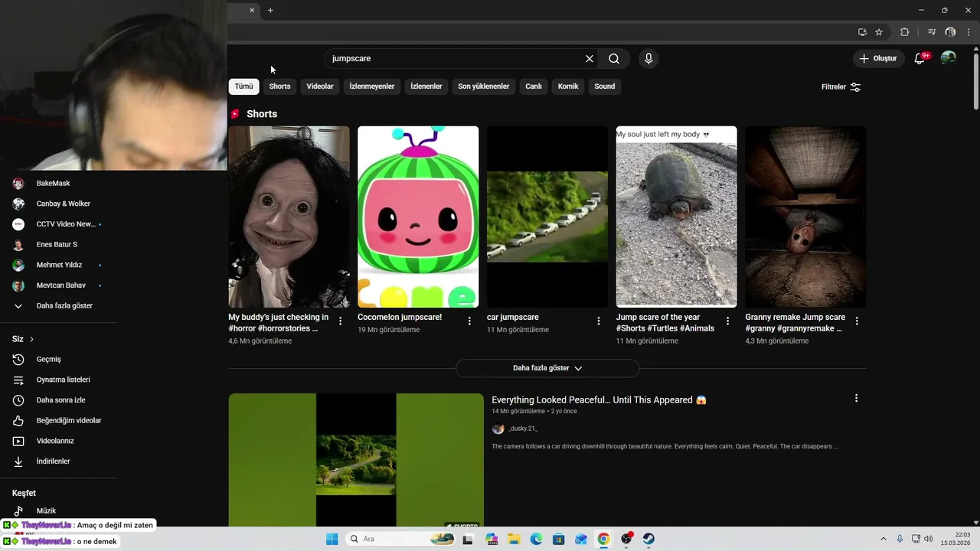Select the Canlı filter chip
980x551 pixels.
534,86
